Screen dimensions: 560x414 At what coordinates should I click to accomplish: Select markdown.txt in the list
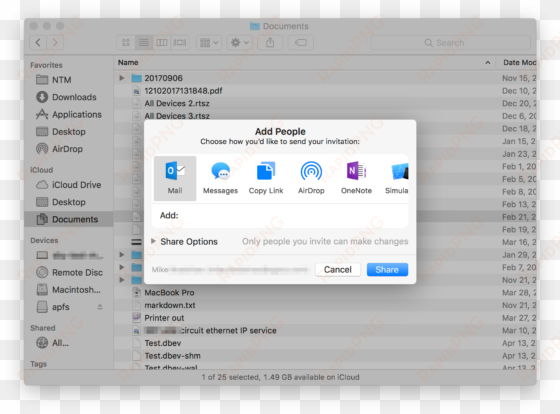click(x=170, y=305)
